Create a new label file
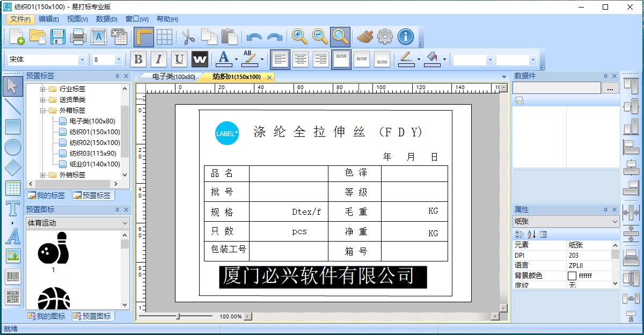This screenshot has width=644, height=335. pos(17,37)
